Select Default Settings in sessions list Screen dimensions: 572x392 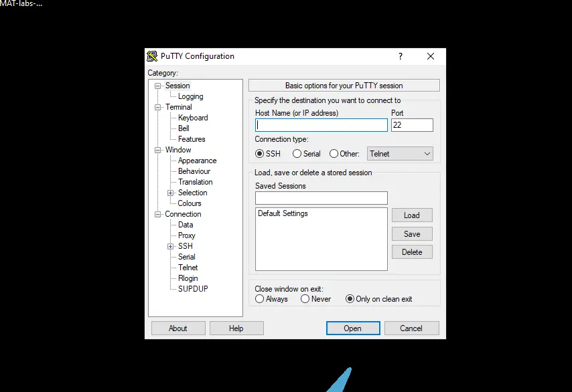283,213
